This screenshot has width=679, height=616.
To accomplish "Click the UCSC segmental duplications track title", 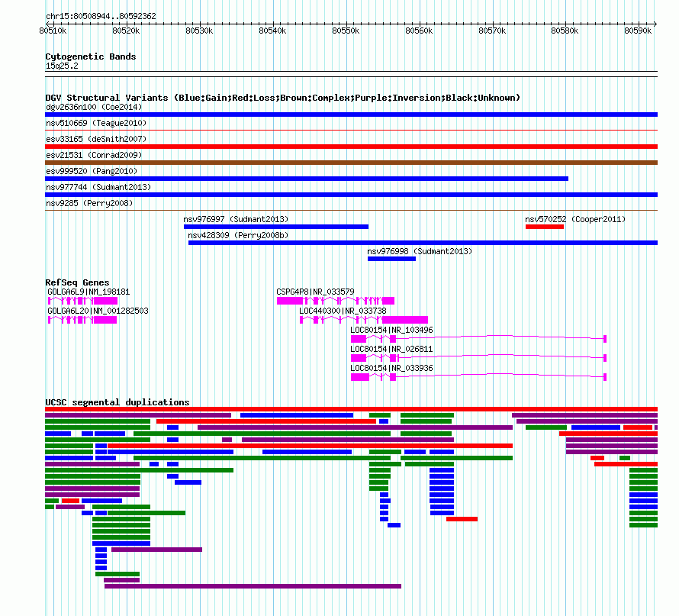I will [117, 402].
